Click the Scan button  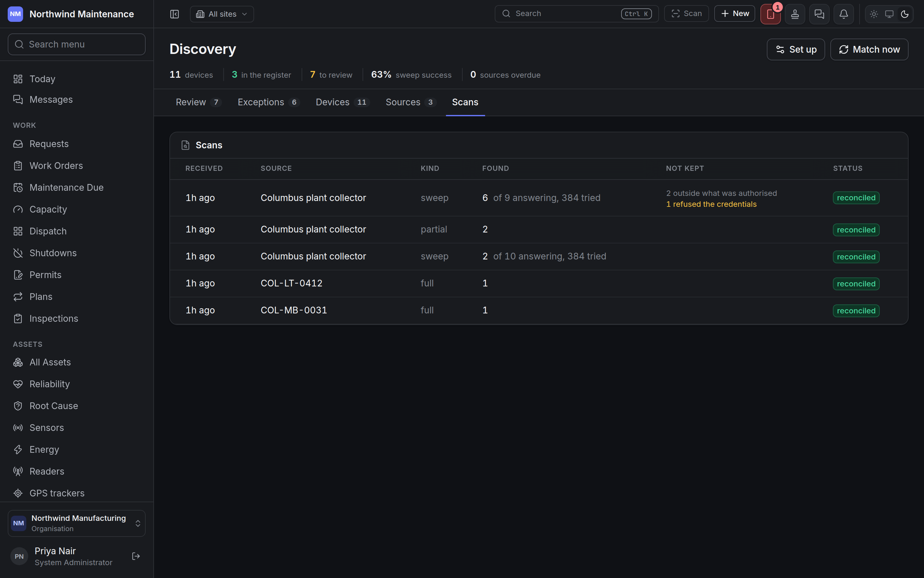(686, 14)
